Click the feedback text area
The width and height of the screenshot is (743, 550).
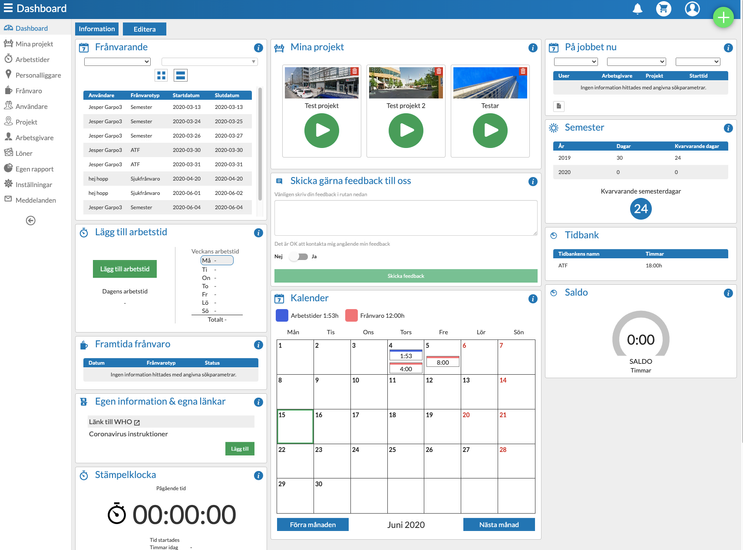coord(406,218)
